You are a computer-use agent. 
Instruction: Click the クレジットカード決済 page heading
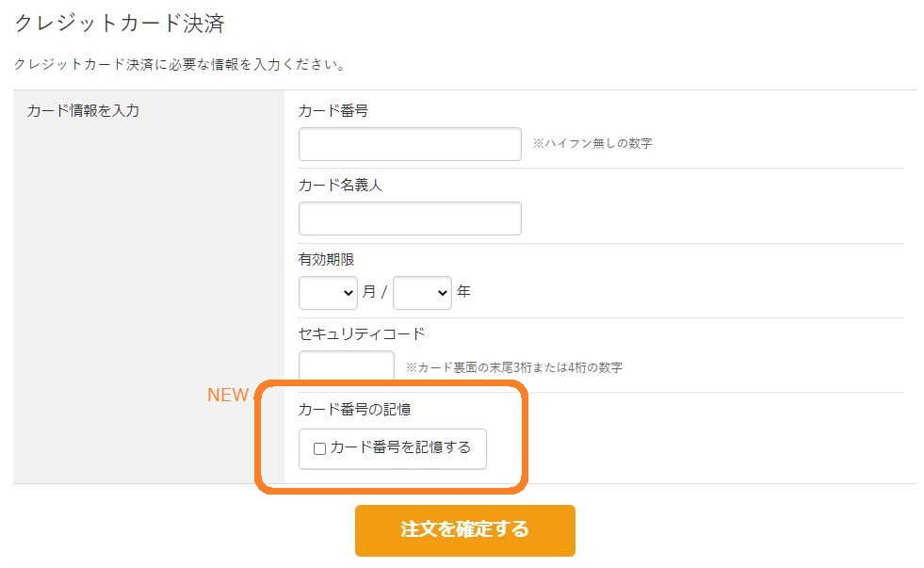click(x=120, y=24)
